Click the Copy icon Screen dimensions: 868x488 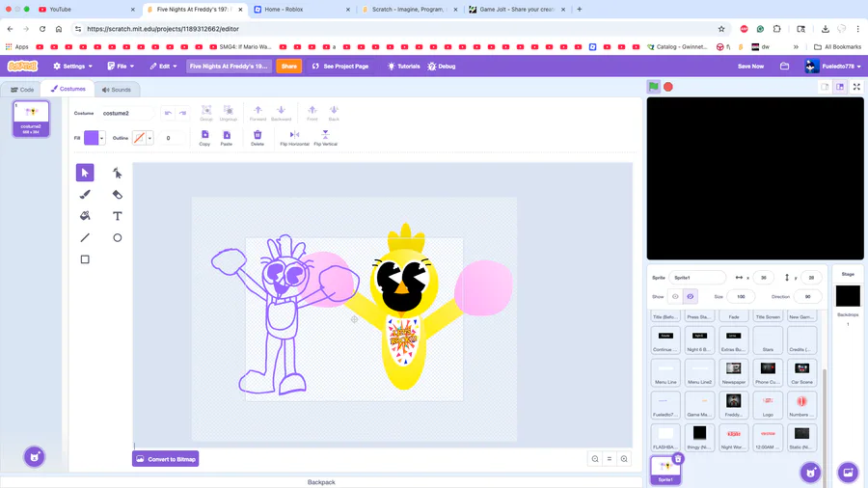click(x=204, y=138)
